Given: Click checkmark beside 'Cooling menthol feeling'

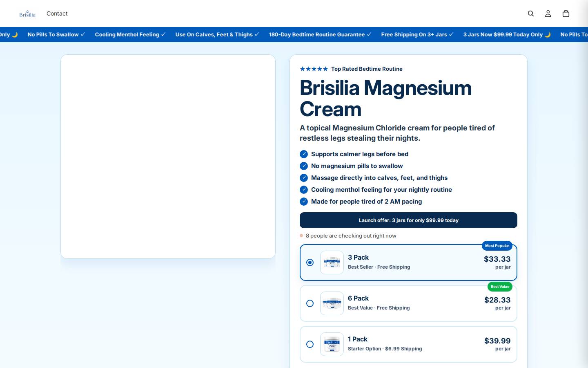Looking at the screenshot, I should pos(304,190).
